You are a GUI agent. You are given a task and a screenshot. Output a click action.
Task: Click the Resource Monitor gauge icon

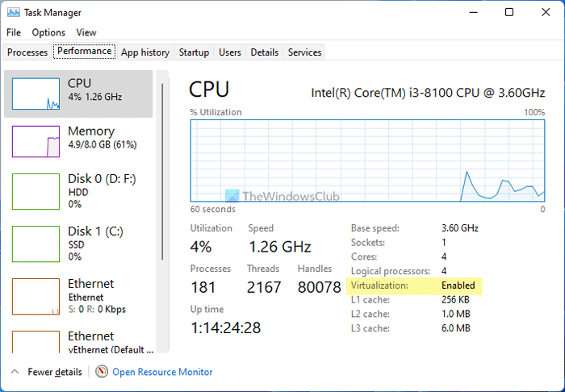tap(102, 372)
